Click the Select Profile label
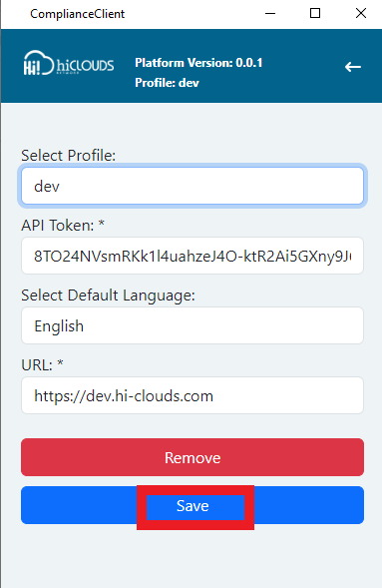 [x=69, y=156]
